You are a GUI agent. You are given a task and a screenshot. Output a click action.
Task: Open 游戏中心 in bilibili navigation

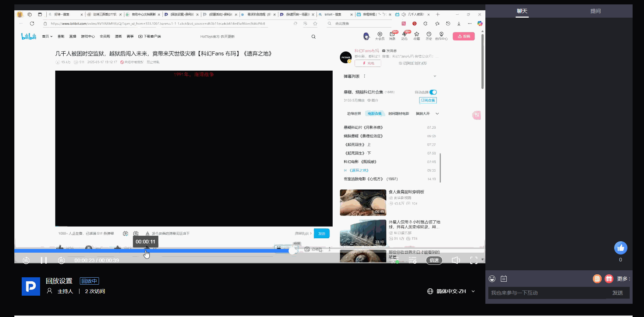[88, 36]
